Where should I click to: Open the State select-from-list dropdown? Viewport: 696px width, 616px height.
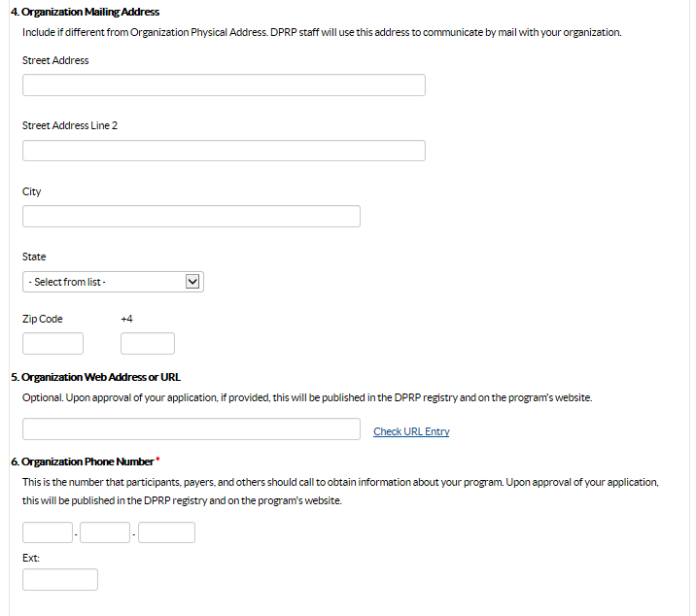113,282
